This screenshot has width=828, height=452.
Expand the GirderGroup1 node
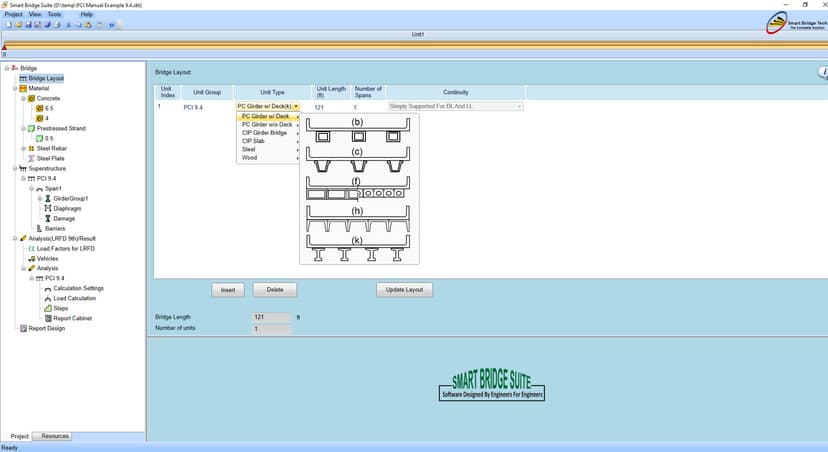[40, 199]
